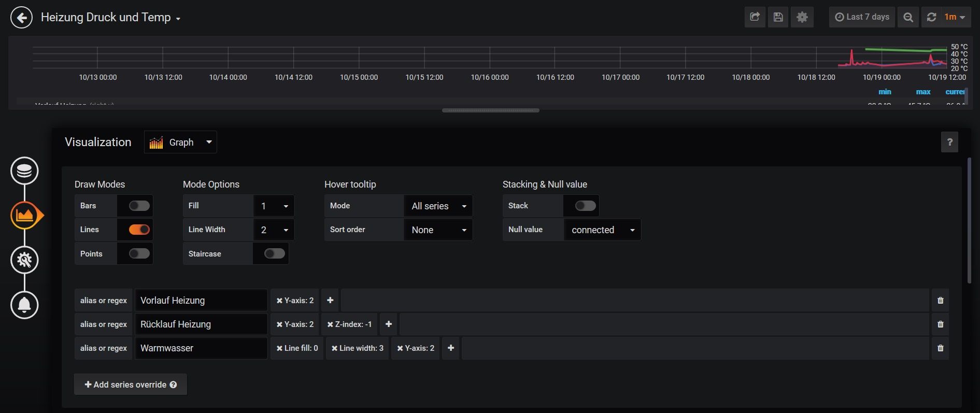Open the Last 7 days time picker

(x=862, y=17)
